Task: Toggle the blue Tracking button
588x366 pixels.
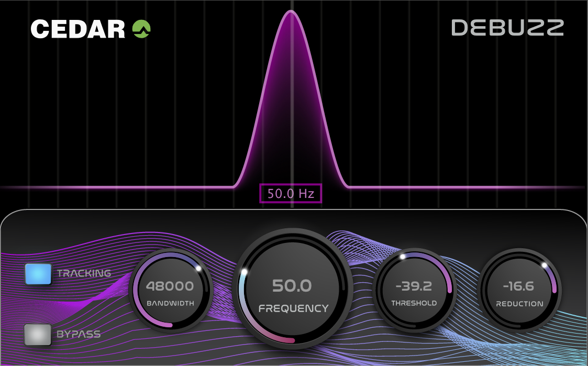Action: (x=39, y=274)
